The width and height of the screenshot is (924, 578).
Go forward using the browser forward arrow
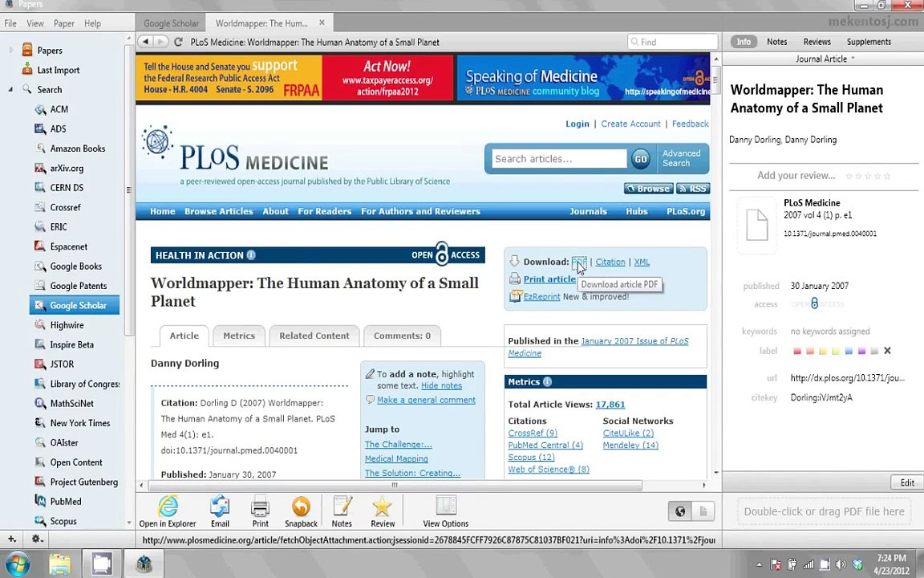(160, 42)
